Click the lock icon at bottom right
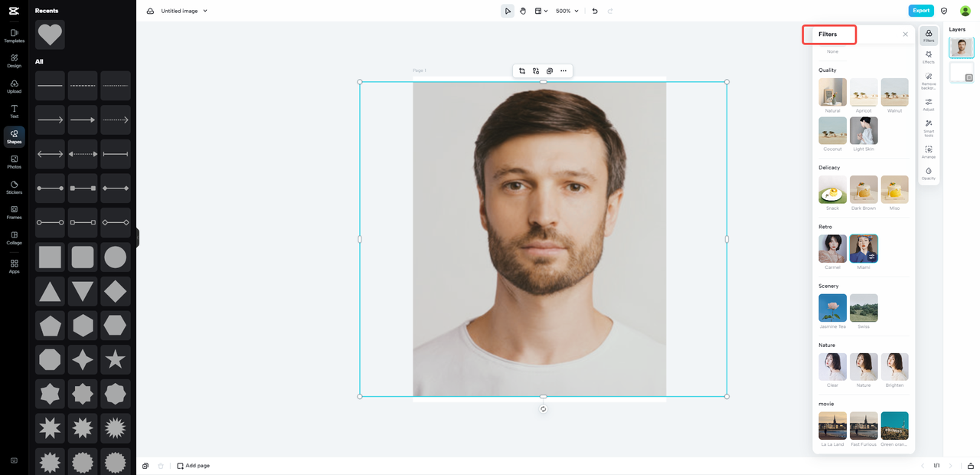 click(971, 466)
